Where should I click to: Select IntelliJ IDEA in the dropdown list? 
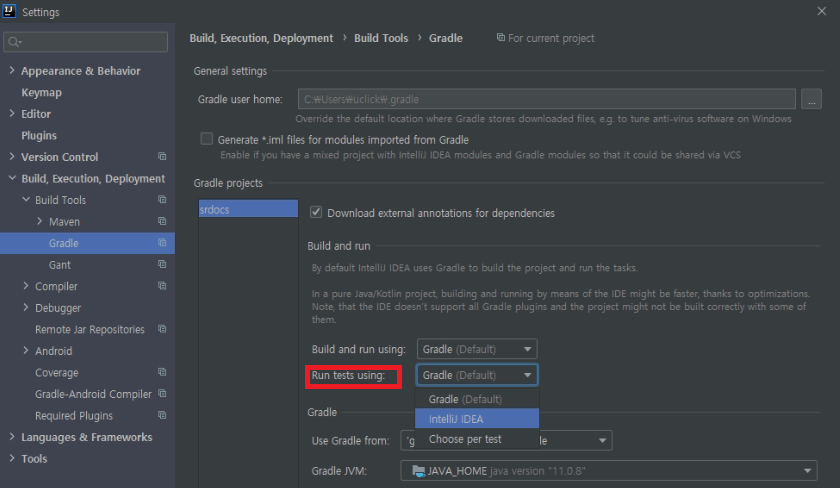click(x=477, y=418)
